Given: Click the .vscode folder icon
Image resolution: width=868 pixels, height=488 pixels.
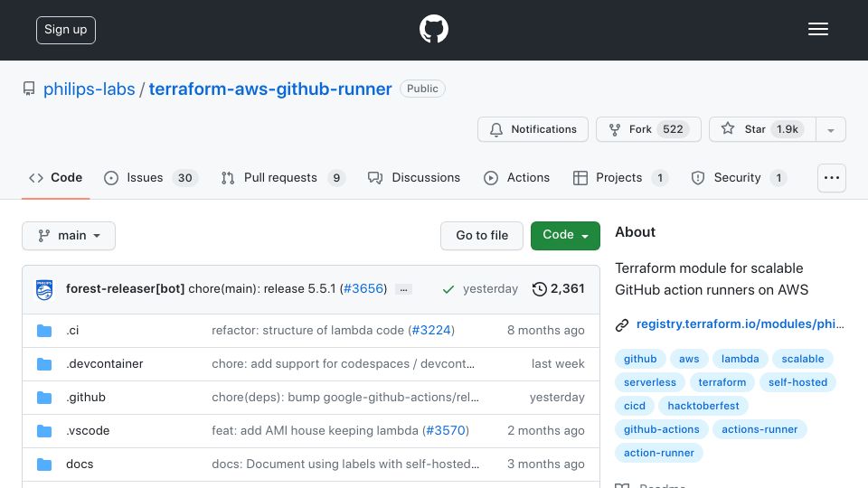Looking at the screenshot, I should click(44, 431).
